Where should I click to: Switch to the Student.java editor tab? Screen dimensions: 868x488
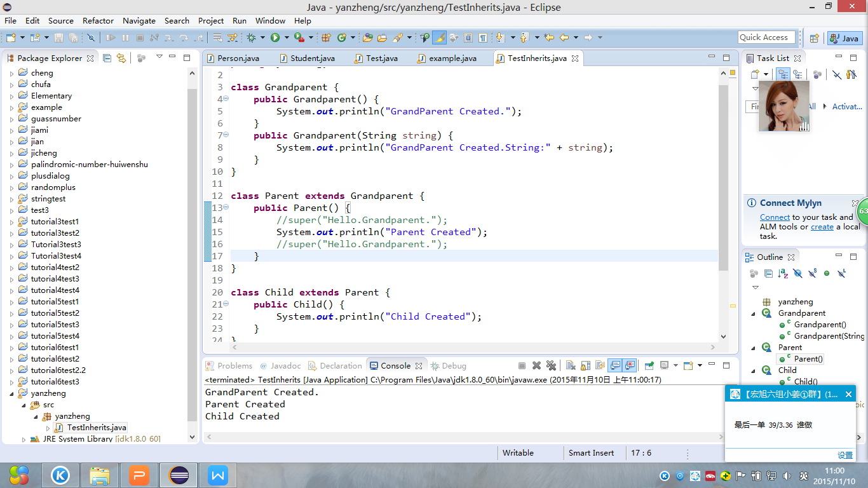point(312,58)
